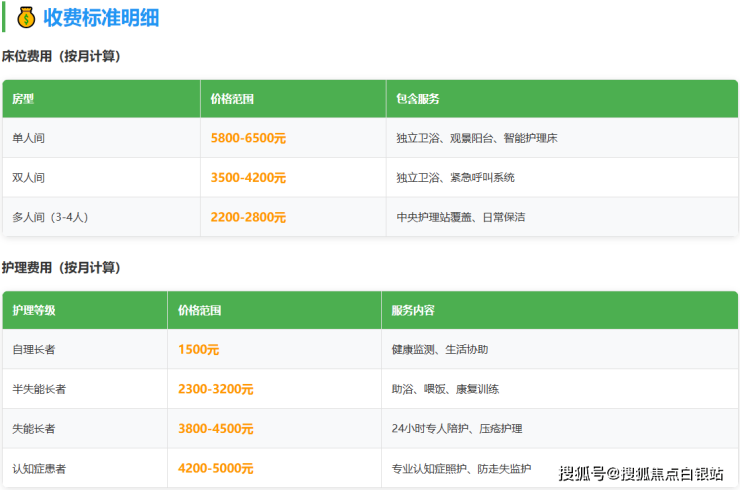Click the 3500-4200元 price text
The height and width of the screenshot is (490, 740).
pos(248,177)
